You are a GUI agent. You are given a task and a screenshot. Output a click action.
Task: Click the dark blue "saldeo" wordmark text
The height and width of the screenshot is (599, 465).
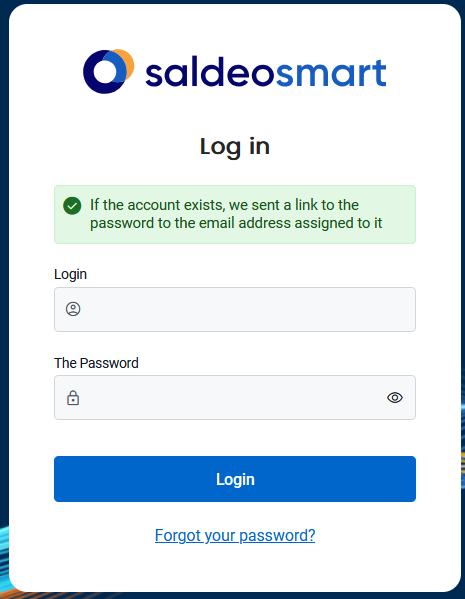pyautogui.click(x=210, y=72)
